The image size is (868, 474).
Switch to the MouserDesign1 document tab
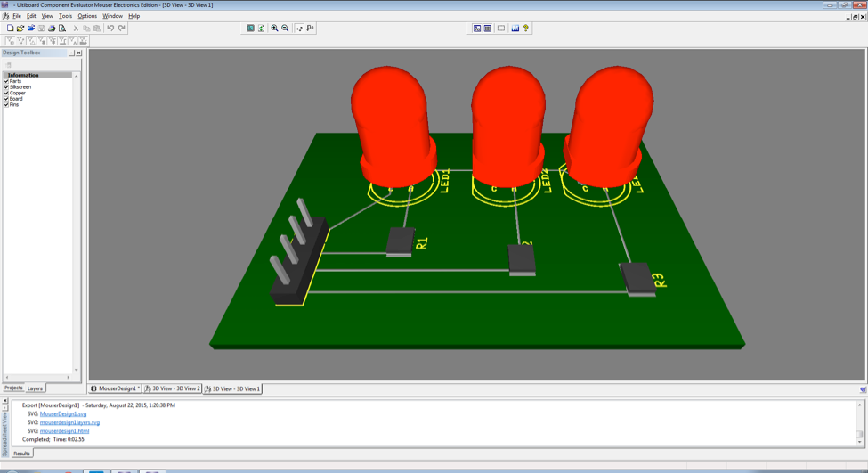pos(116,388)
